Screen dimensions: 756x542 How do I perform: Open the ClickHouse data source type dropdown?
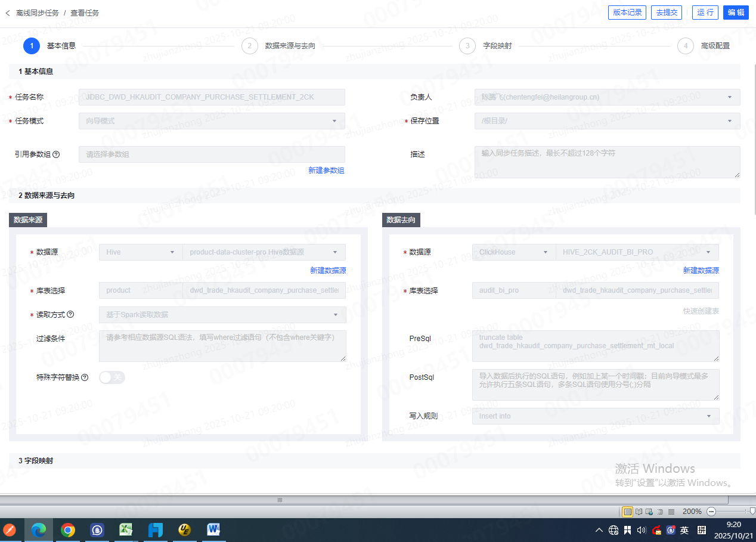pyautogui.click(x=513, y=252)
